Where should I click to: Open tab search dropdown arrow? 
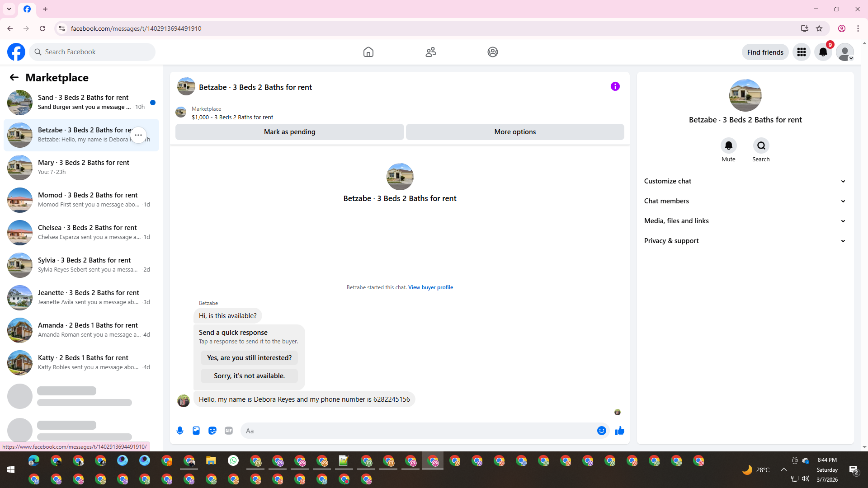[9, 9]
